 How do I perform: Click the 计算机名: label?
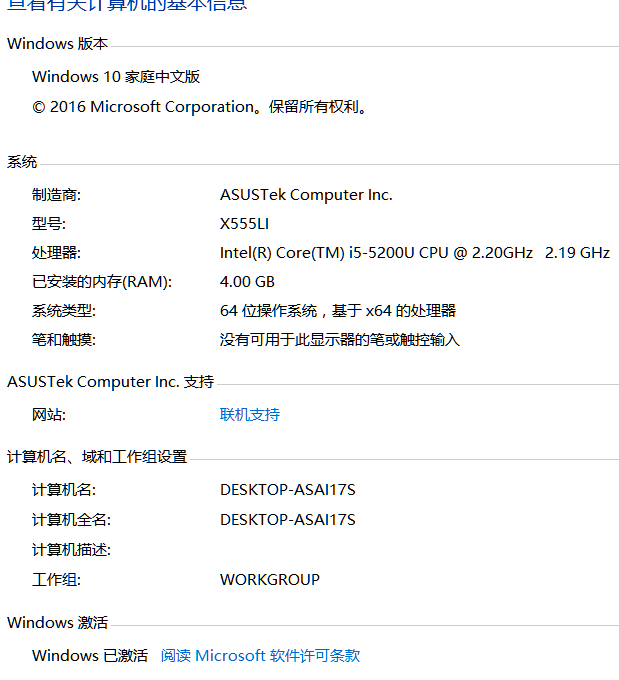pyautogui.click(x=64, y=490)
